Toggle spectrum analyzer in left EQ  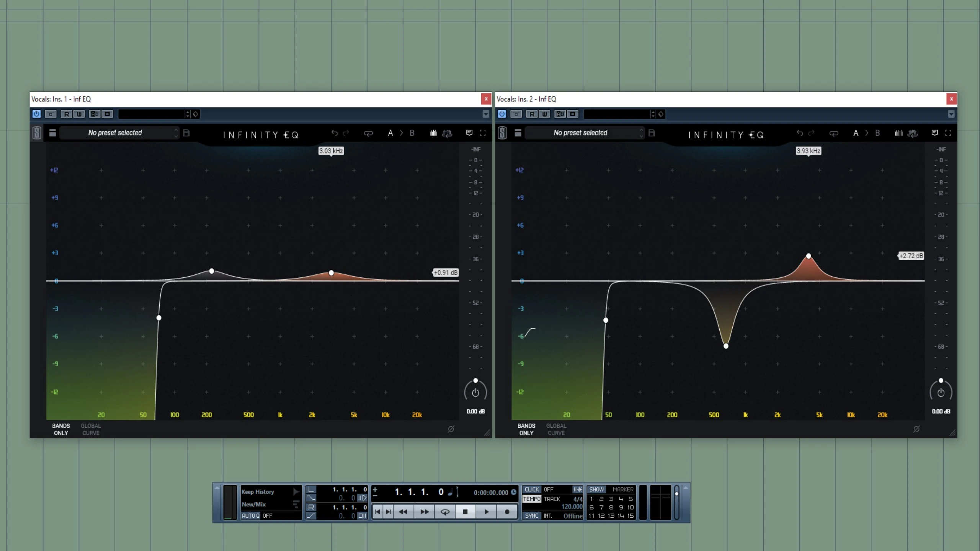(433, 133)
